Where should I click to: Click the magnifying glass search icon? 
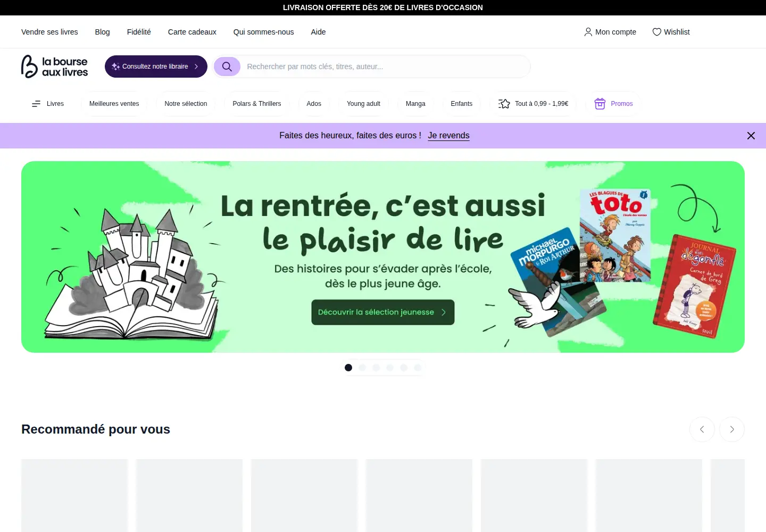pos(227,66)
